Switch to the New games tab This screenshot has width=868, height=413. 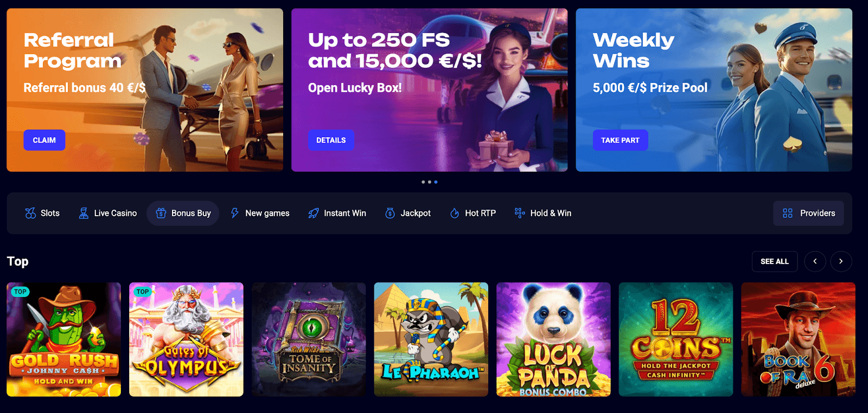pyautogui.click(x=260, y=213)
